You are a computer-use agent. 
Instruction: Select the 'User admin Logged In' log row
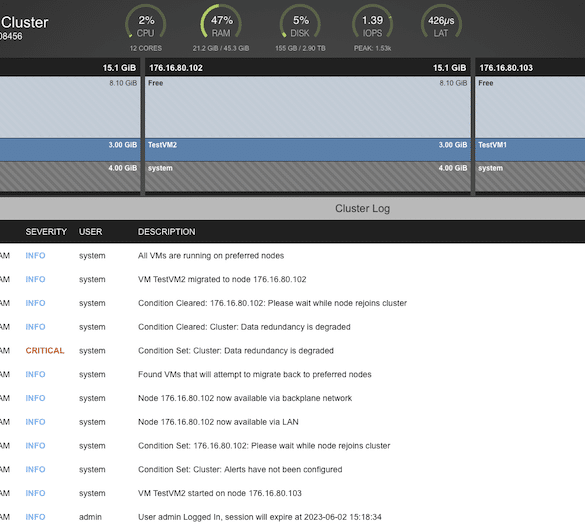pos(292,517)
